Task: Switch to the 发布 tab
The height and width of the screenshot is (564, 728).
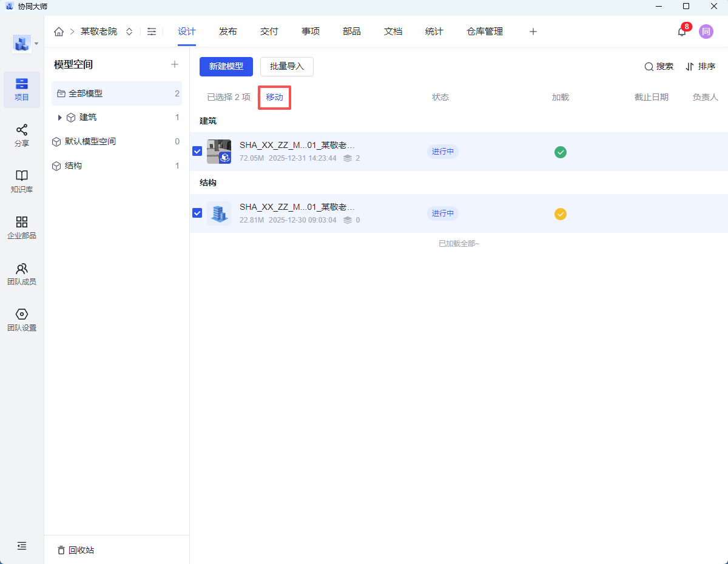Action: click(x=228, y=32)
